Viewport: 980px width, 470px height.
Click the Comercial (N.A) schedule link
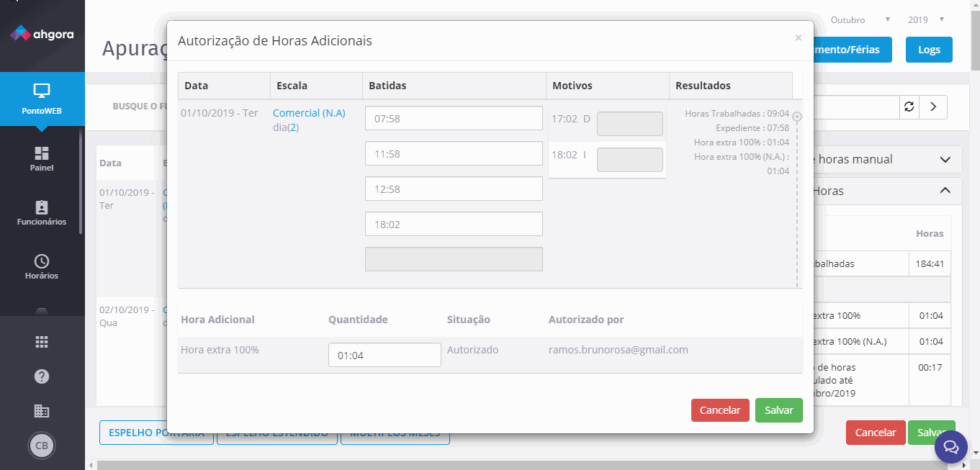309,113
